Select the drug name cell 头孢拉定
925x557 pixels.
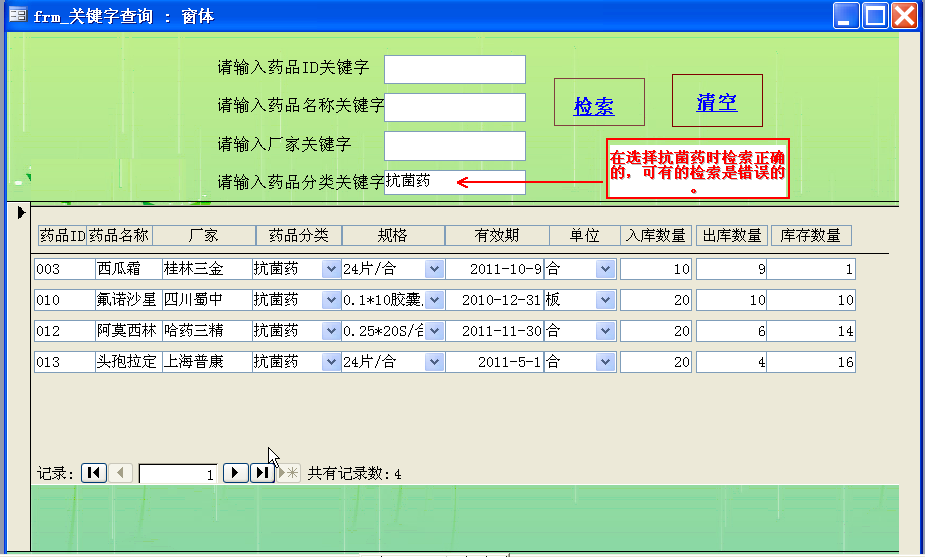coord(129,362)
